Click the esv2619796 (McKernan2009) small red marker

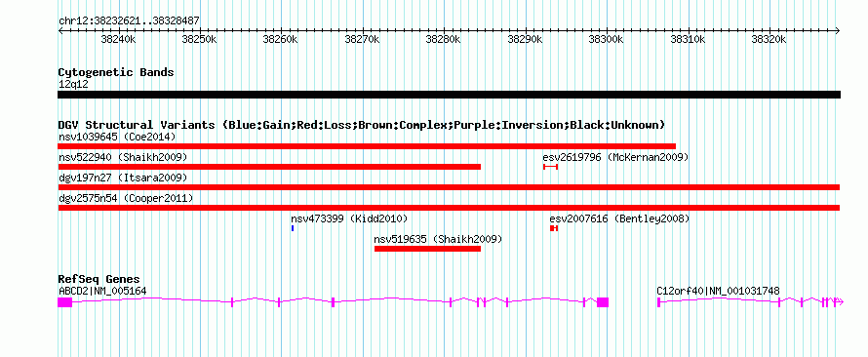pos(550,167)
